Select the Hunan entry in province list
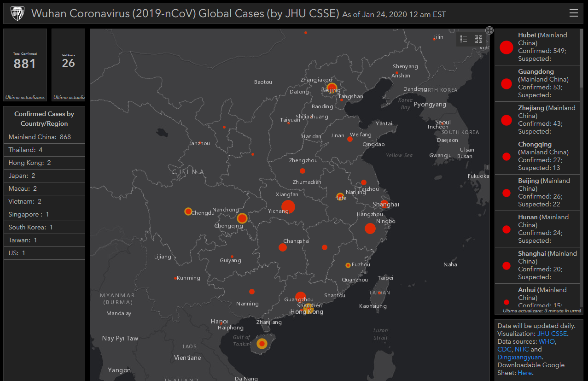This screenshot has height=381, width=588. click(x=537, y=229)
